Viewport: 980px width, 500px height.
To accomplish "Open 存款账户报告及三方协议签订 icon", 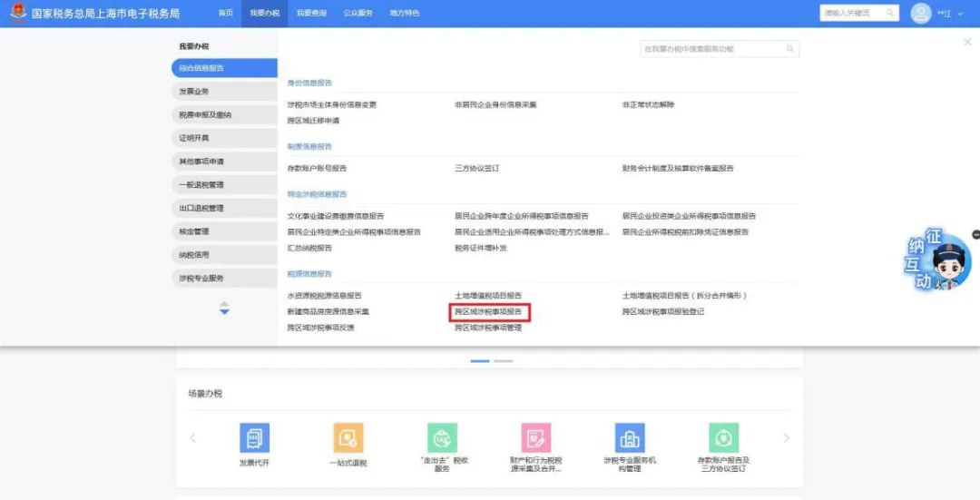I will click(724, 438).
